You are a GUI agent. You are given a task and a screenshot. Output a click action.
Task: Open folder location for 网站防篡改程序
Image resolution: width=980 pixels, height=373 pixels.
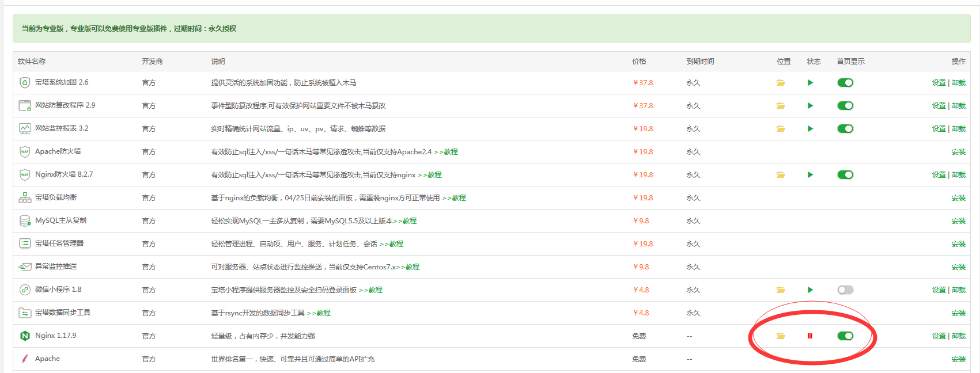[x=781, y=106]
